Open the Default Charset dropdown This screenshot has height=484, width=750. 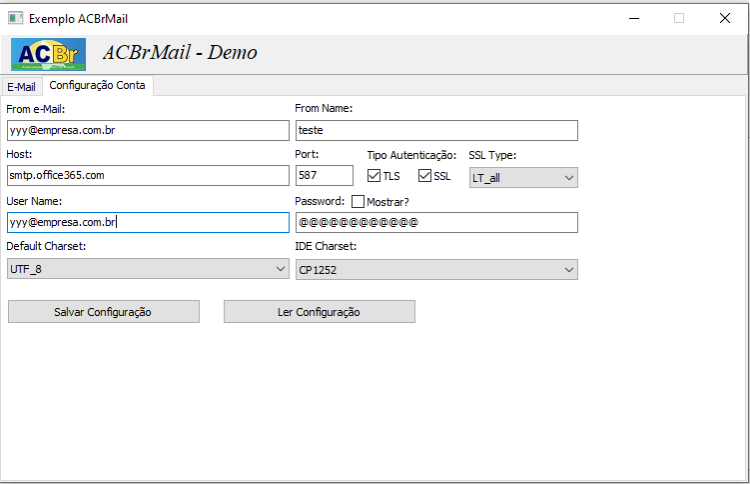click(148, 269)
